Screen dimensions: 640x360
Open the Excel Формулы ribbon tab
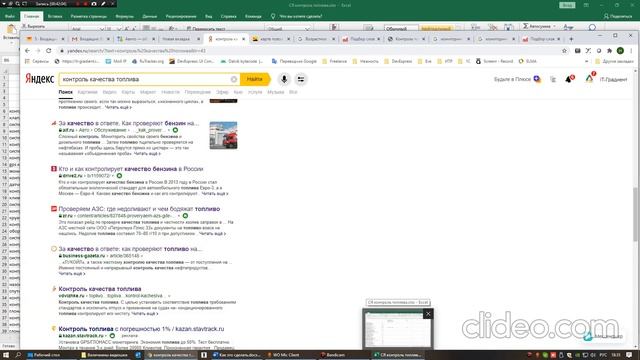(x=124, y=16)
